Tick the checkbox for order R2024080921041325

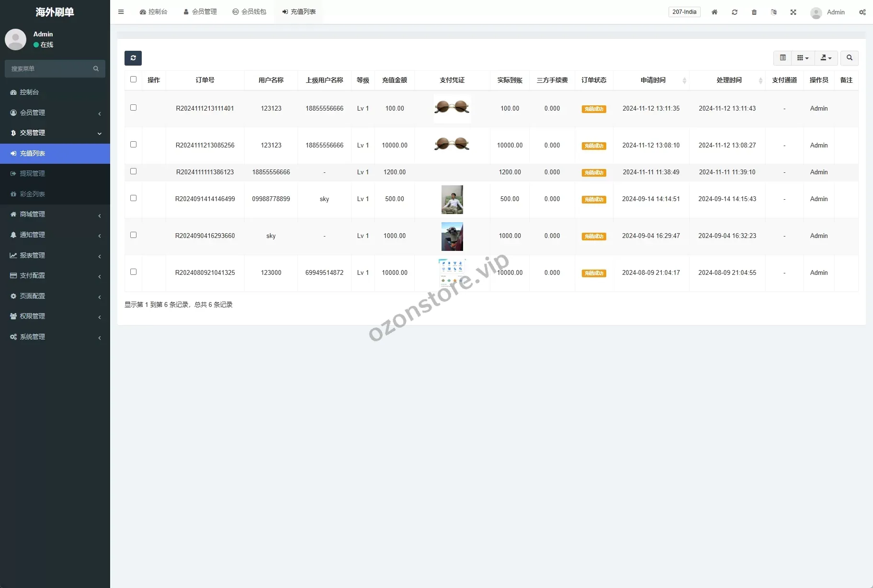(x=133, y=272)
